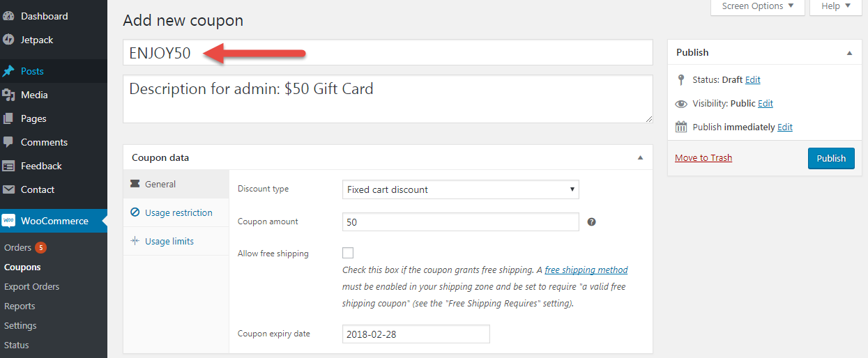
Task: Click the blue Publish button
Action: click(x=831, y=158)
